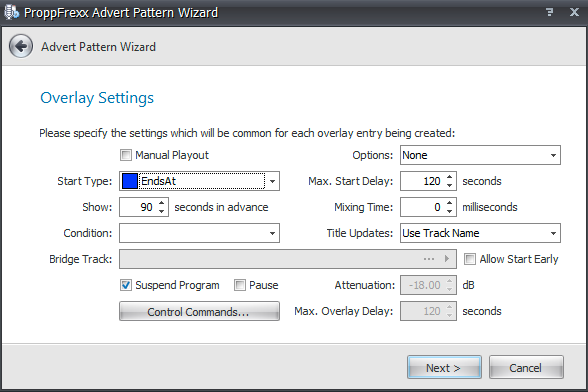The image size is (588, 392).
Task: Open Title Updates Use Track Name dropdown
Action: [553, 233]
